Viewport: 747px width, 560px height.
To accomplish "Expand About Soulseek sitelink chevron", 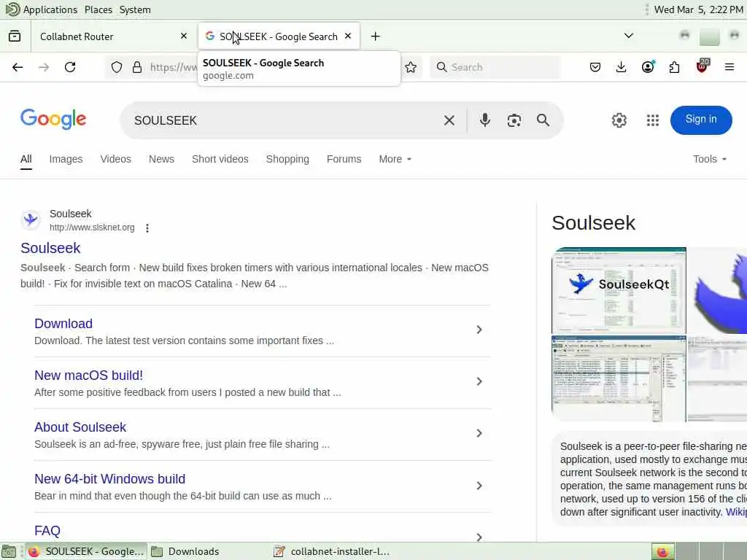I will (x=479, y=433).
